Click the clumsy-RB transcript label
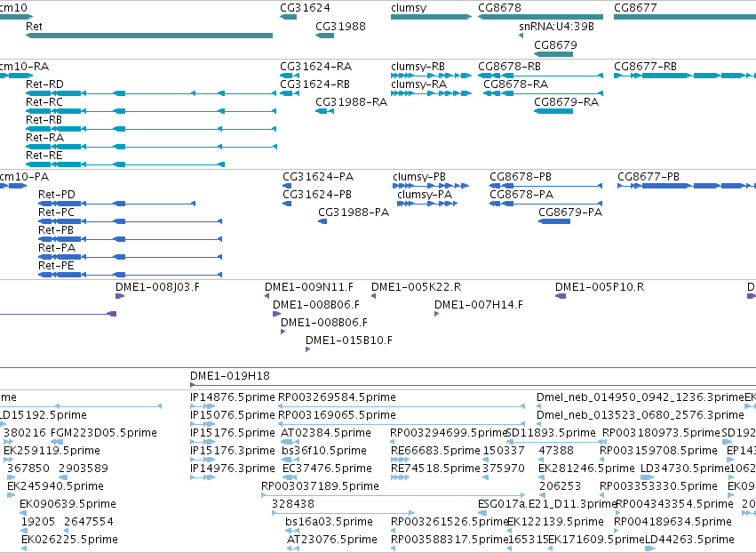 coord(418,66)
